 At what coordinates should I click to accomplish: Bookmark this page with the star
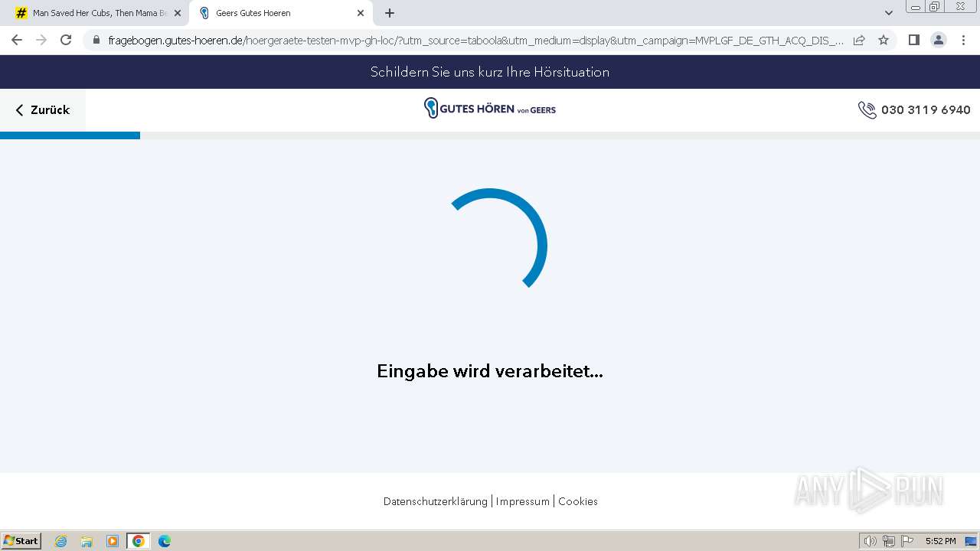tap(884, 40)
